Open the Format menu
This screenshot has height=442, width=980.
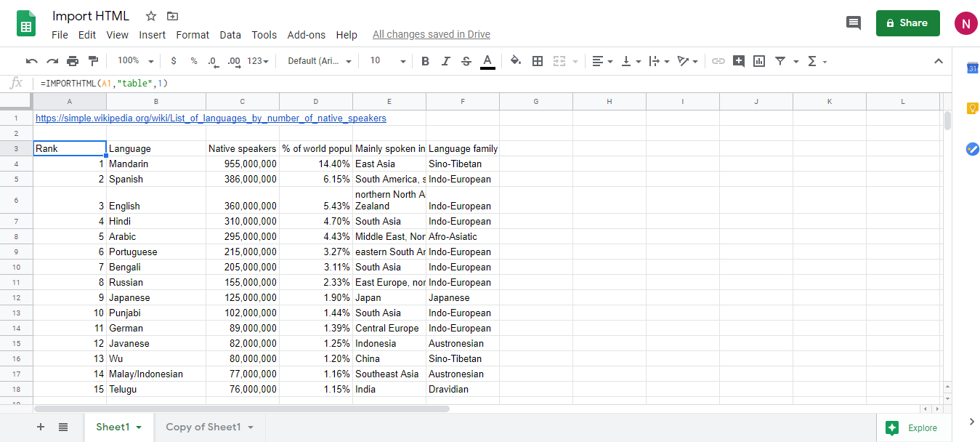coord(193,35)
